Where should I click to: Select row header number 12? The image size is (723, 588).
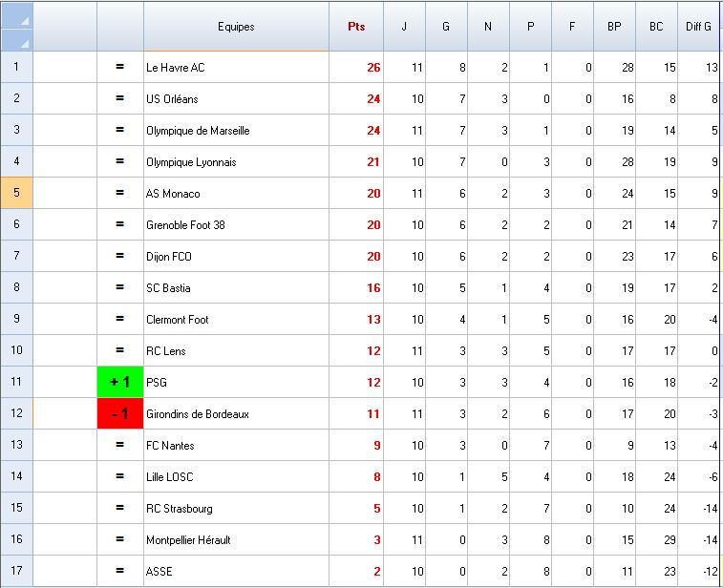[x=16, y=413]
